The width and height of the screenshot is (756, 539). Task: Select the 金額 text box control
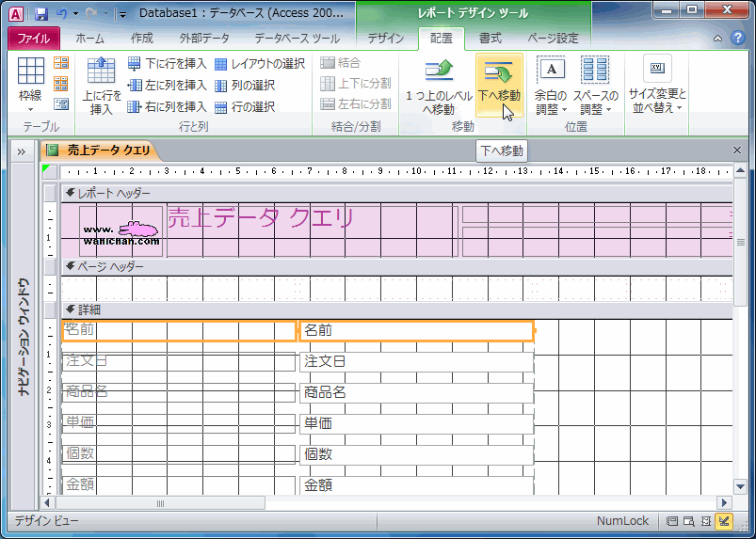(416, 485)
